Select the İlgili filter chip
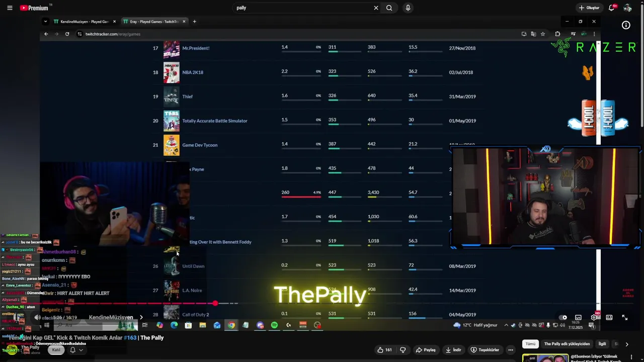The image size is (644, 362). (x=602, y=344)
